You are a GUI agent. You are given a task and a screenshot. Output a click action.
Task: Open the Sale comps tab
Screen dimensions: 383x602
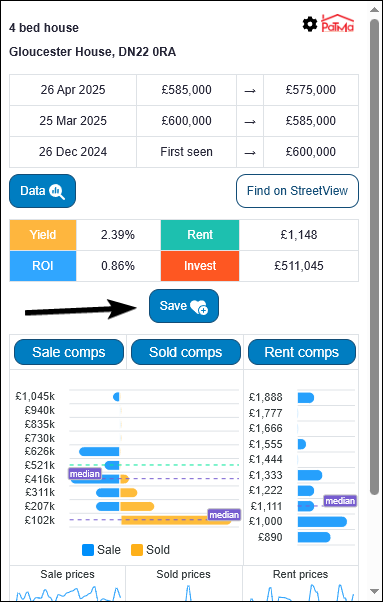point(69,352)
